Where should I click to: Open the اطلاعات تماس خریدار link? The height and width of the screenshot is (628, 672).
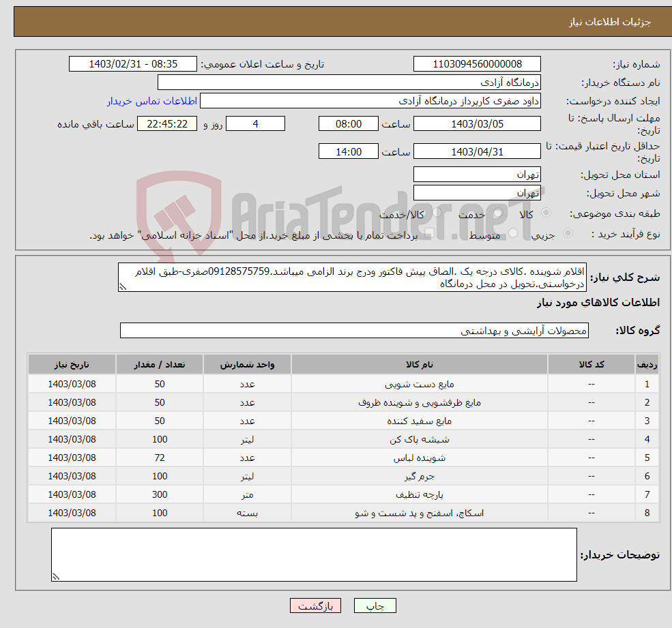tap(152, 101)
